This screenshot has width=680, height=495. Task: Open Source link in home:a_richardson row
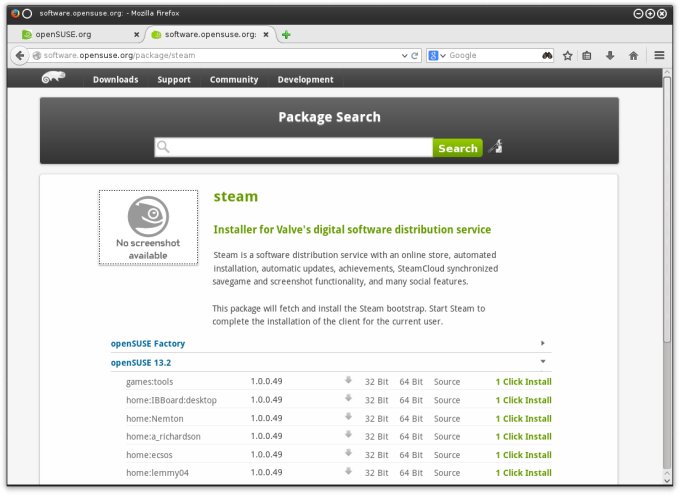[x=447, y=436]
